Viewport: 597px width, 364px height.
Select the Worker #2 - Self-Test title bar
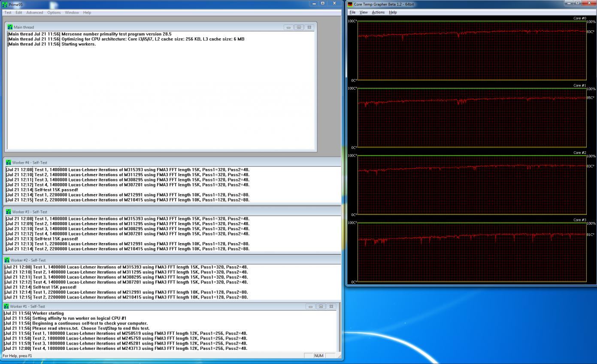(x=172, y=260)
